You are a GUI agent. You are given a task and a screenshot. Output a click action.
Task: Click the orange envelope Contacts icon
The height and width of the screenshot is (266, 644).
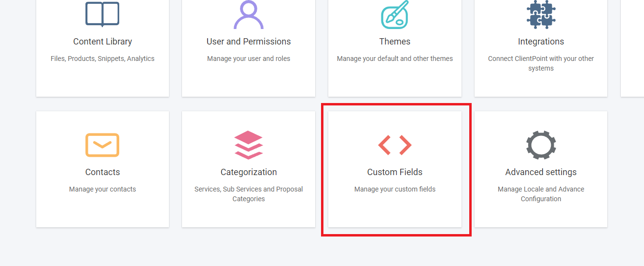(102, 145)
